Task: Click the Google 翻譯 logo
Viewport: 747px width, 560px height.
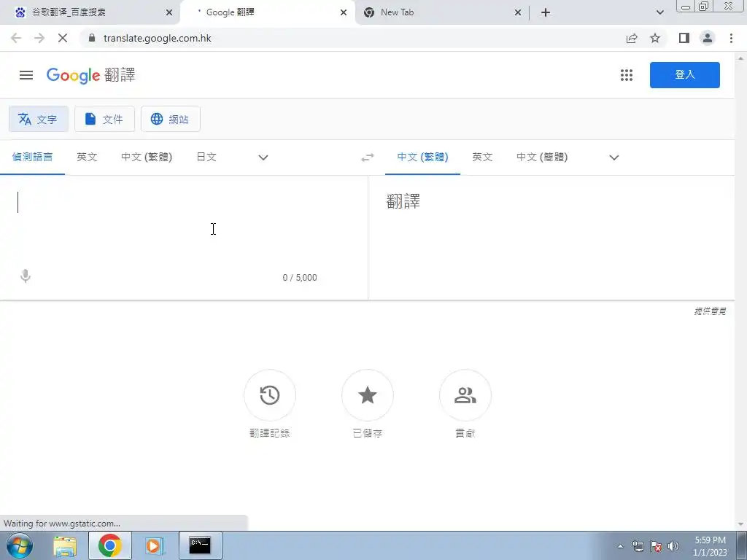Action: [91, 75]
